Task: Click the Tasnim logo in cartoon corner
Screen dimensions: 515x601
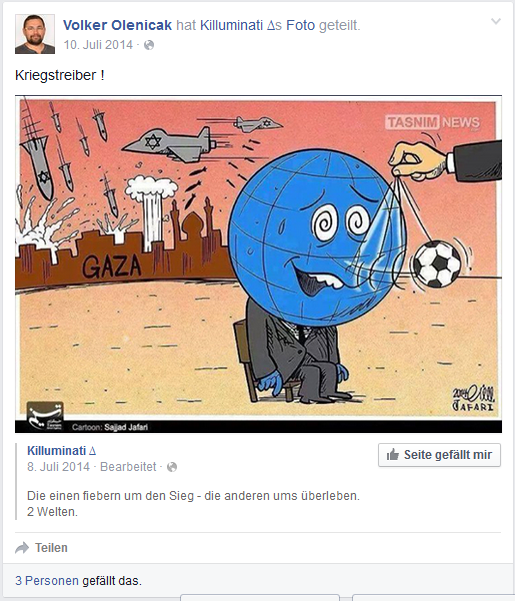Action: [x=45, y=416]
